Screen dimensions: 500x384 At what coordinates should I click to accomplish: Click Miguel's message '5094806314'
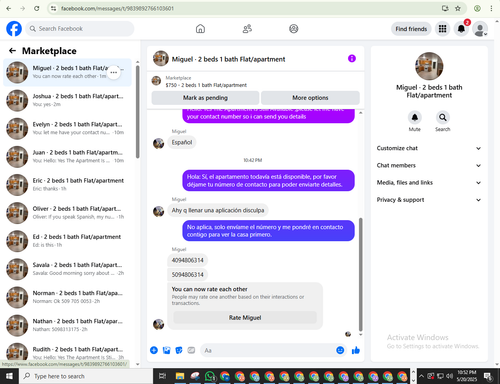(187, 275)
